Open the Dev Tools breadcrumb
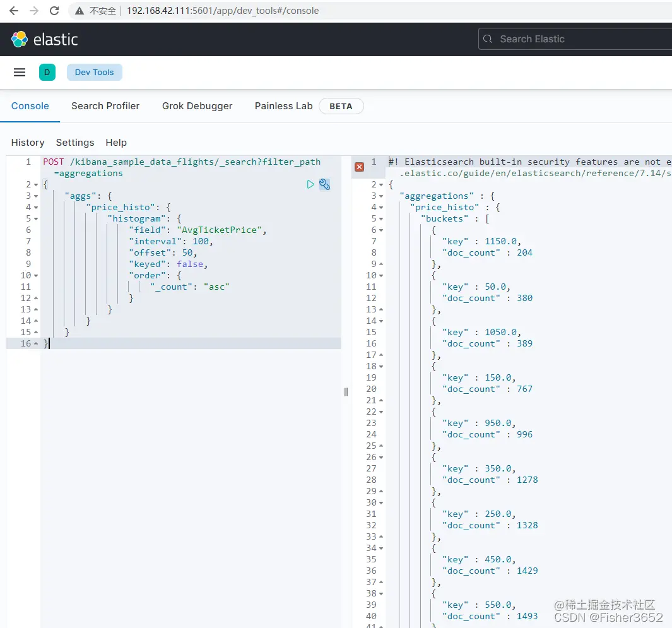Image resolution: width=672 pixels, height=628 pixels. pyautogui.click(x=94, y=72)
